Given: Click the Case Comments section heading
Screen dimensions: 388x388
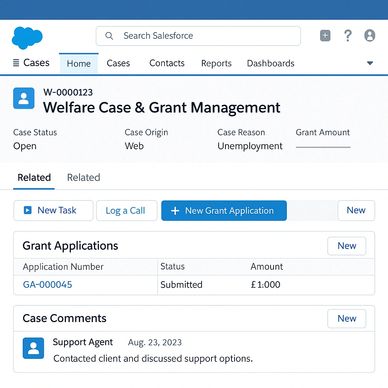Looking at the screenshot, I should (65, 318).
